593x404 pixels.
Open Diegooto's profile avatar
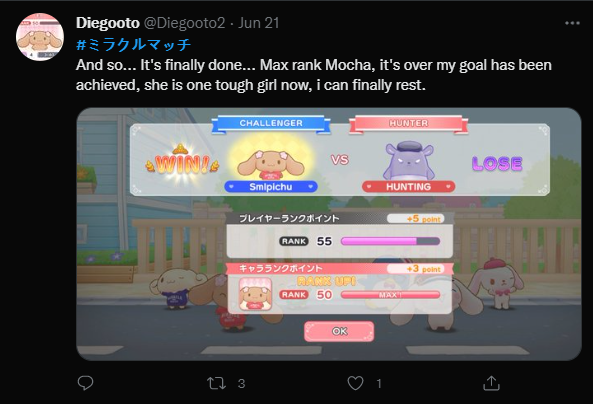pos(40,37)
